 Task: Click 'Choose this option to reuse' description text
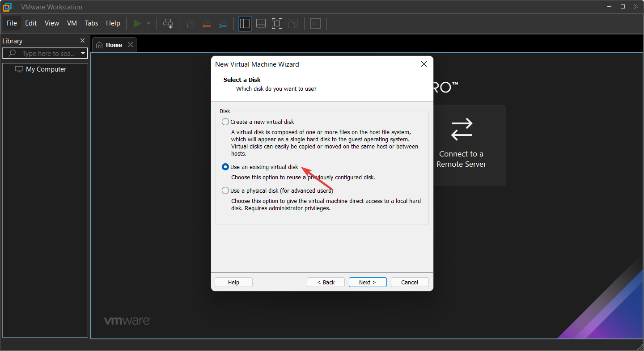(303, 177)
